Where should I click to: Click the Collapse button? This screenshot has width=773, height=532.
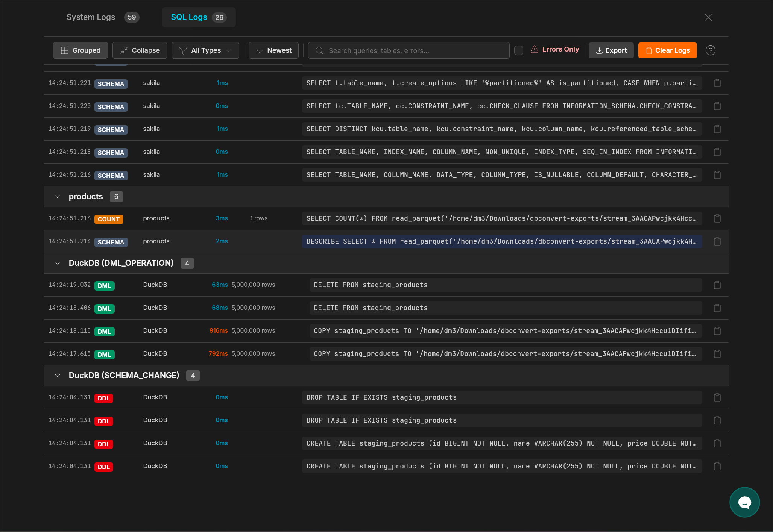pyautogui.click(x=140, y=50)
